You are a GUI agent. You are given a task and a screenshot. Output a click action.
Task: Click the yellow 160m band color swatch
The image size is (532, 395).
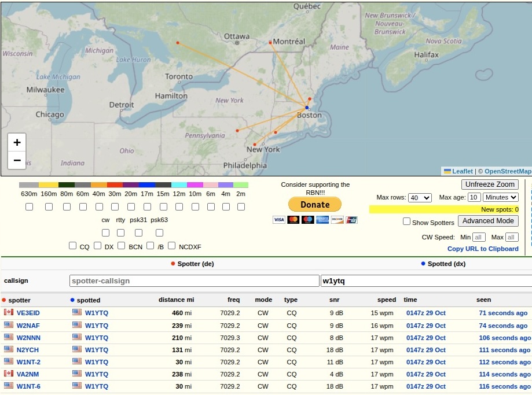49,185
